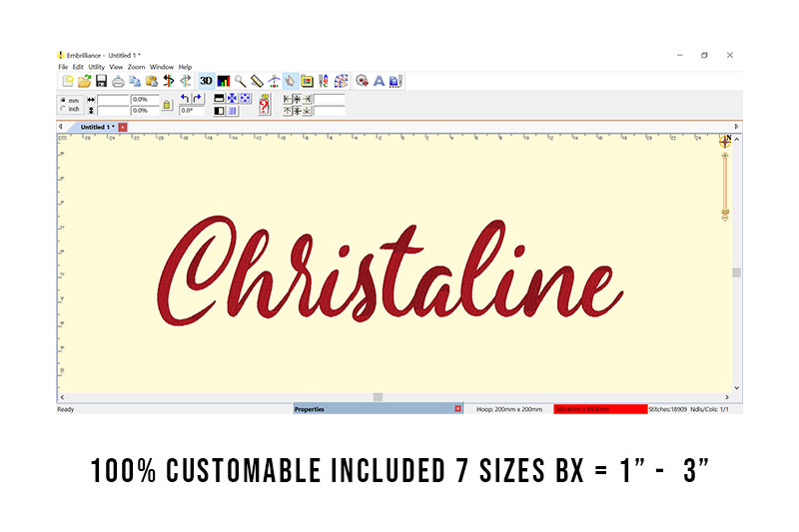Align objects to the top edge
This screenshot has width=799, height=532.
tap(287, 111)
